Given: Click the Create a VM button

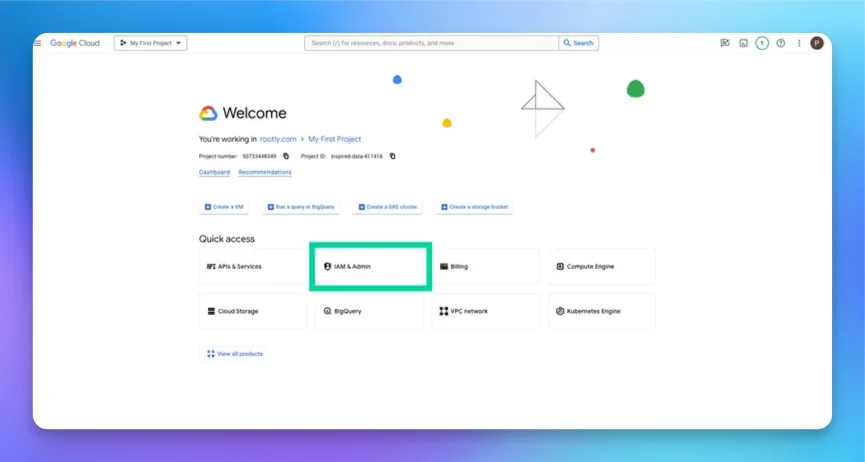Looking at the screenshot, I should pyautogui.click(x=224, y=207).
